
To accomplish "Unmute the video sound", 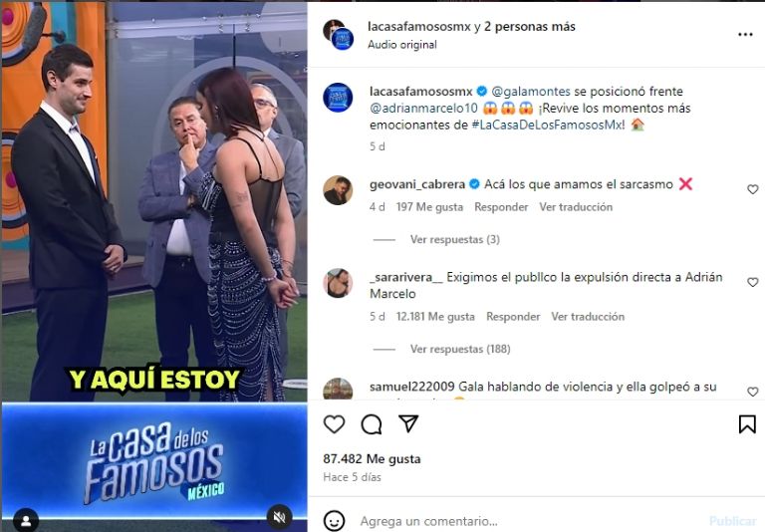I will [280, 517].
